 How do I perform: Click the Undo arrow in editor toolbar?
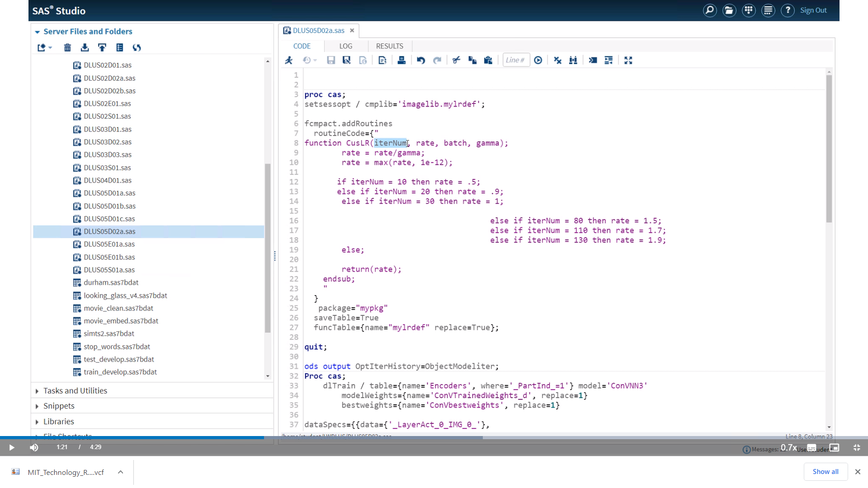pyautogui.click(x=421, y=60)
